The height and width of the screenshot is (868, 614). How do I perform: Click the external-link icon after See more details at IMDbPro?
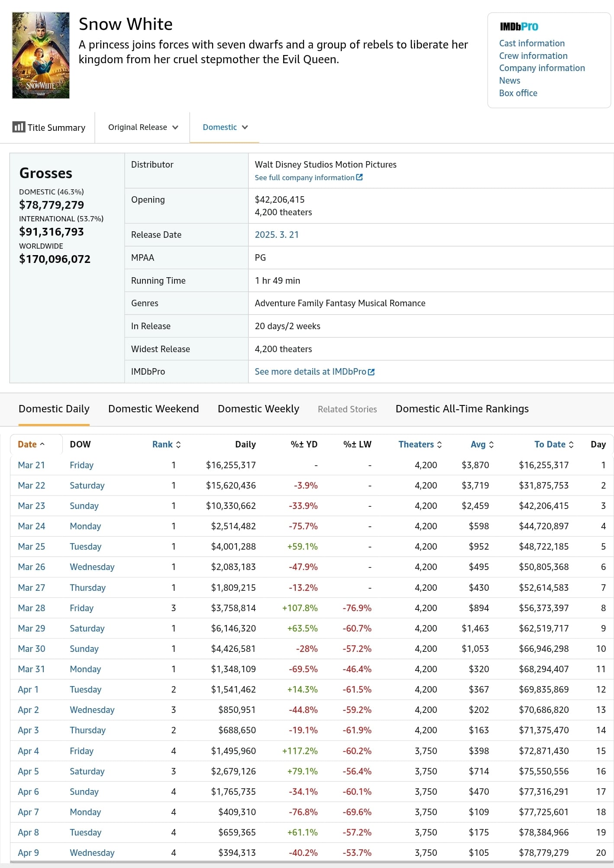[371, 372]
